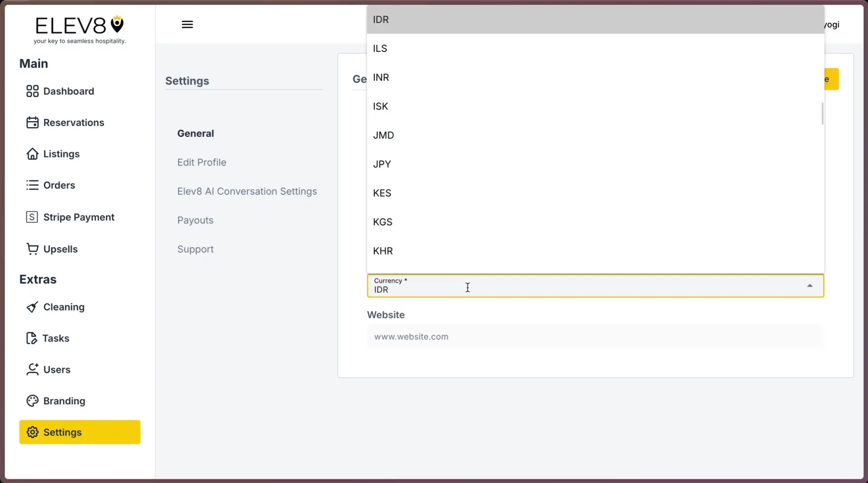
Task: Open Listings via the home icon
Action: [x=32, y=154]
